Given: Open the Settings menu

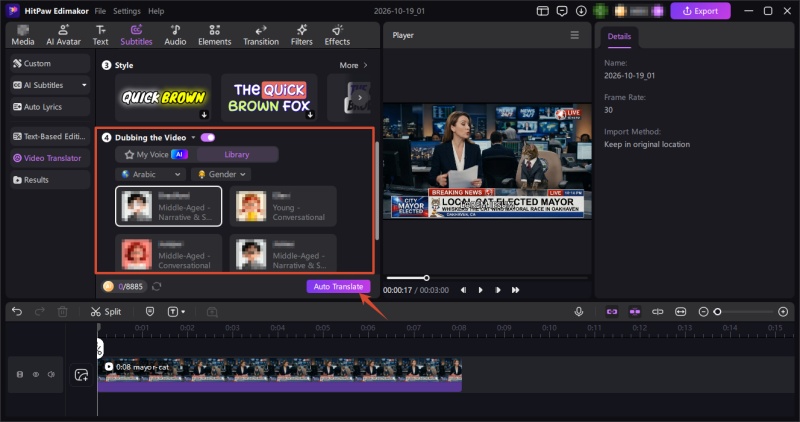Looking at the screenshot, I should click(127, 11).
